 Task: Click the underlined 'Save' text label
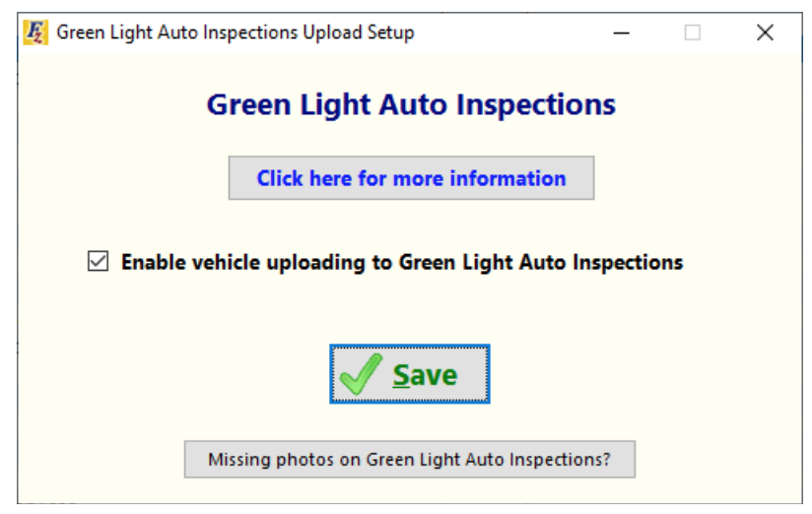(425, 375)
